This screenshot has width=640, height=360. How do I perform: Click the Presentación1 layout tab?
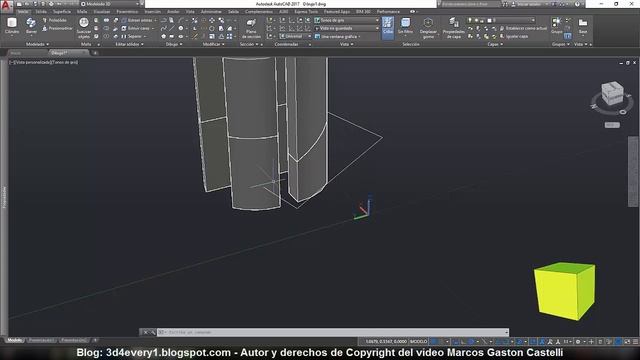click(41, 340)
